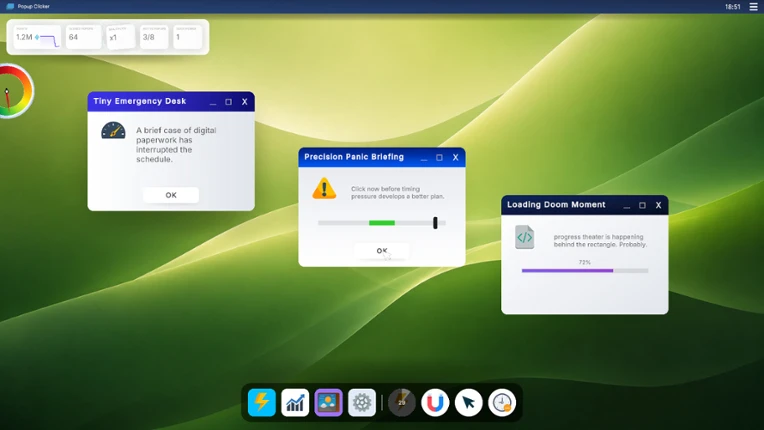This screenshot has width=764, height=430.
Task: Close the Tiny Emergency Desk window
Action: 245,102
